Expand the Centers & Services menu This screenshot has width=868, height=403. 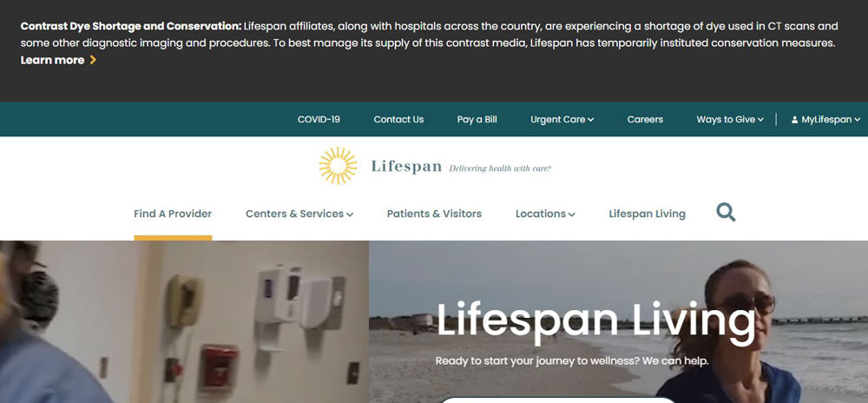coord(299,214)
